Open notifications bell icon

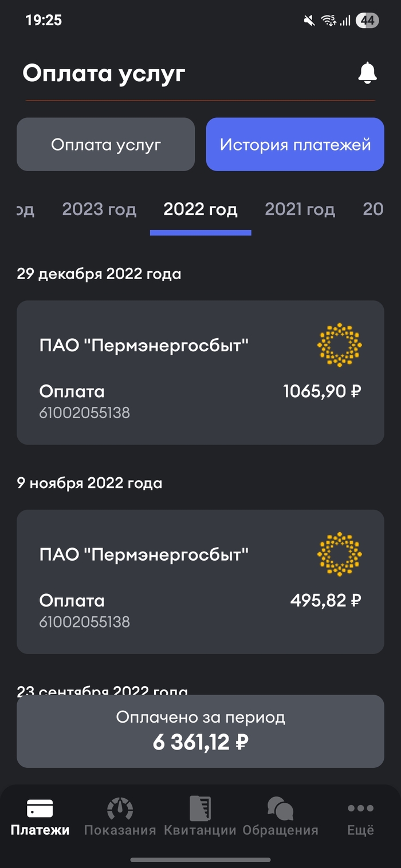click(367, 73)
